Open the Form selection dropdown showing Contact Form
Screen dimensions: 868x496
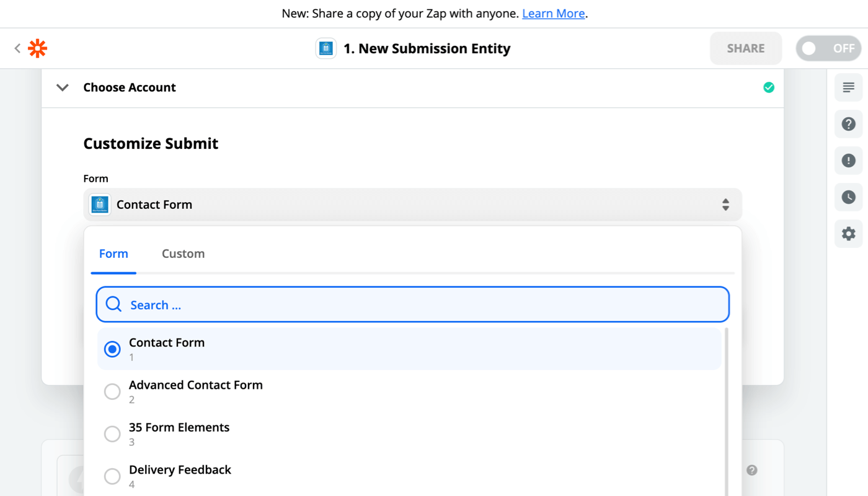coord(412,204)
